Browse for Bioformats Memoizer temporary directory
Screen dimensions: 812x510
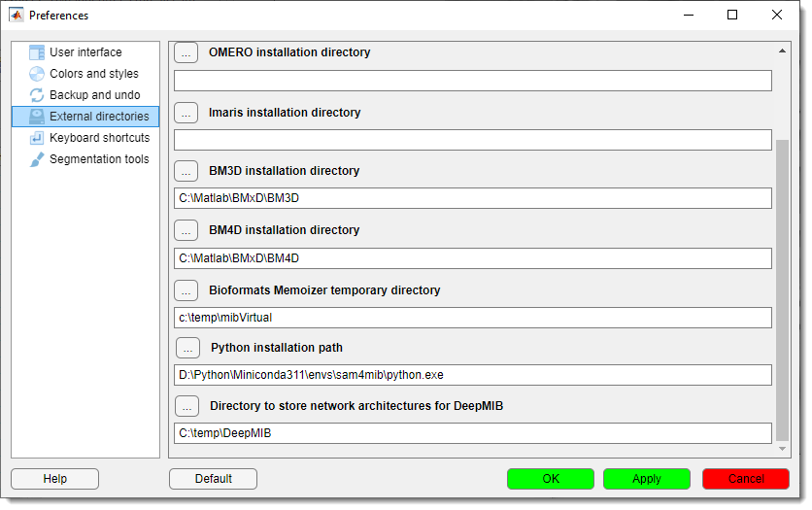click(x=186, y=290)
